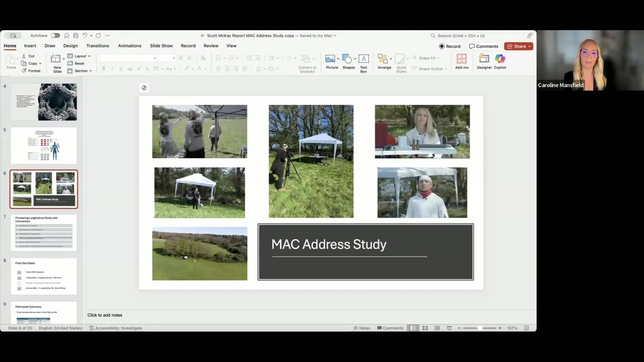Click the Reset slide icon
Screen dimensions: 644x362
[x=70, y=63]
